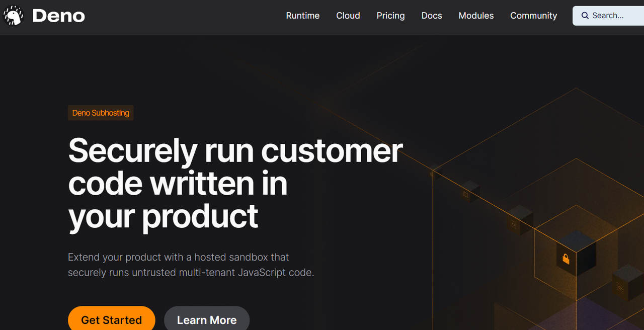Click the magnifying glass search icon
This screenshot has height=330, width=644.
coord(585,16)
